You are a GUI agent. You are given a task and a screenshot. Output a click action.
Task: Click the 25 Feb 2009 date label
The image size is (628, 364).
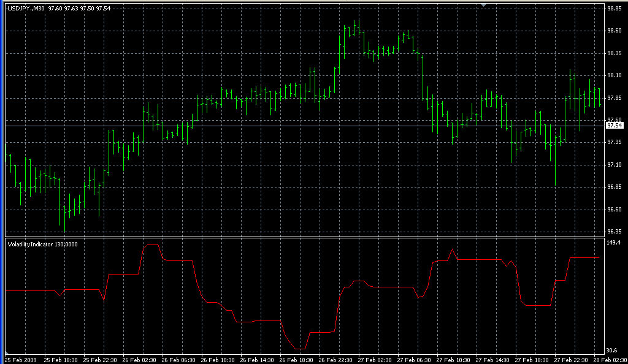21,360
